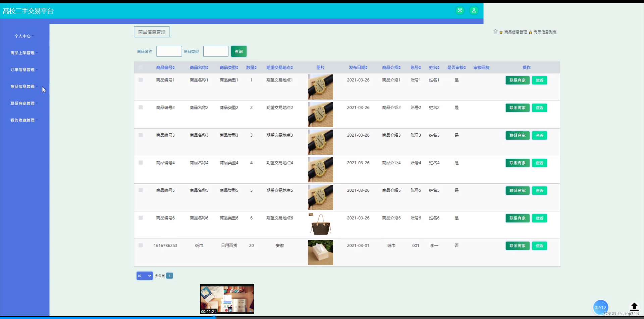Open the user profile icon in the header
644x319 pixels.
click(474, 10)
